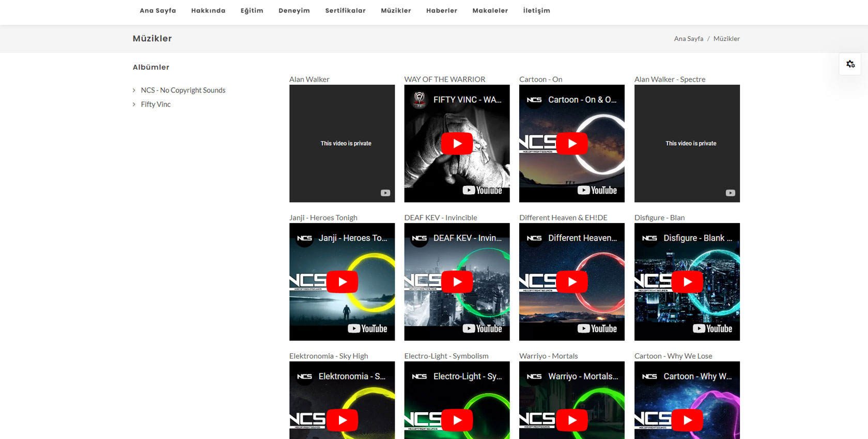Click YouTube logo on Disfigure Blank video

click(712, 328)
